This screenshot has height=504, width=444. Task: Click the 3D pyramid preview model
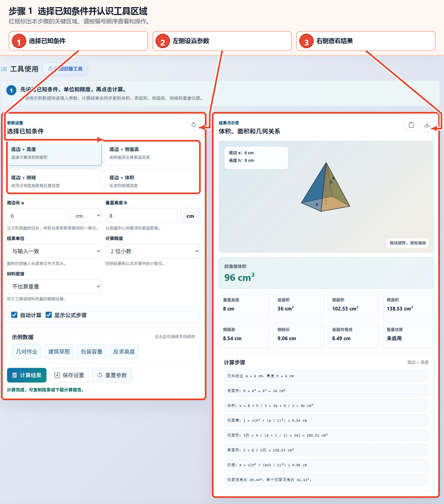[x=326, y=187]
